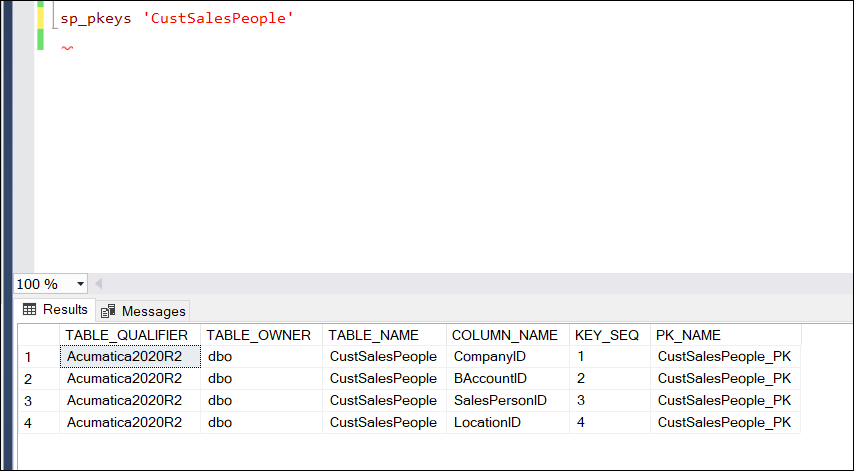Select row 1 using its row number
854x471 pixels.
tap(30, 357)
